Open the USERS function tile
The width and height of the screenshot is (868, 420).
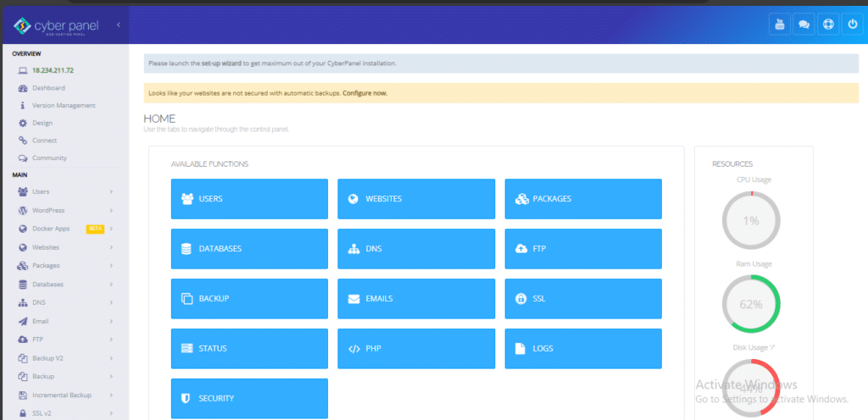[249, 199]
